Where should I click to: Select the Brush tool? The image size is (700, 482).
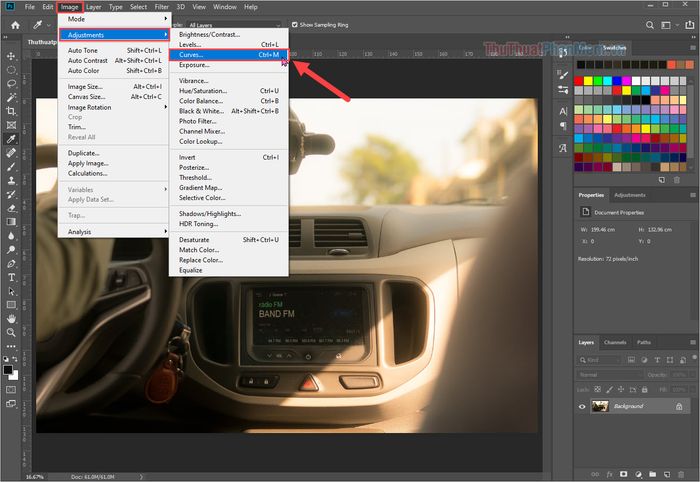click(11, 166)
